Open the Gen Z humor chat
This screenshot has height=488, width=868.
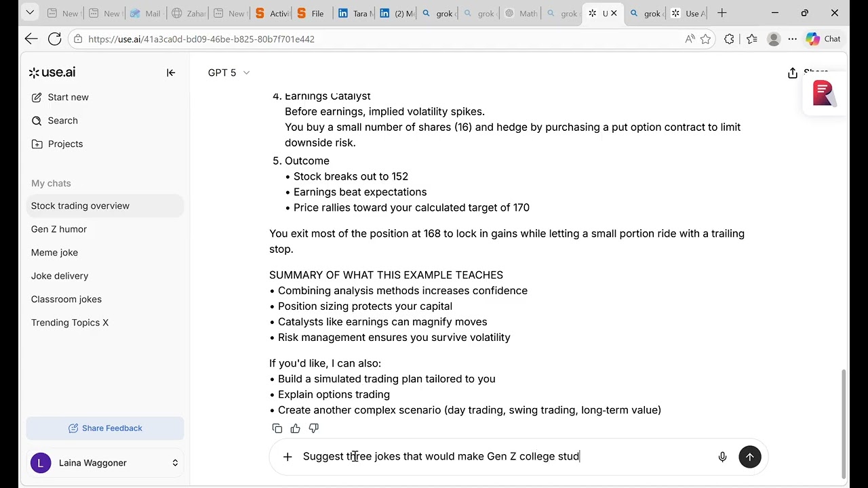[105, 229]
